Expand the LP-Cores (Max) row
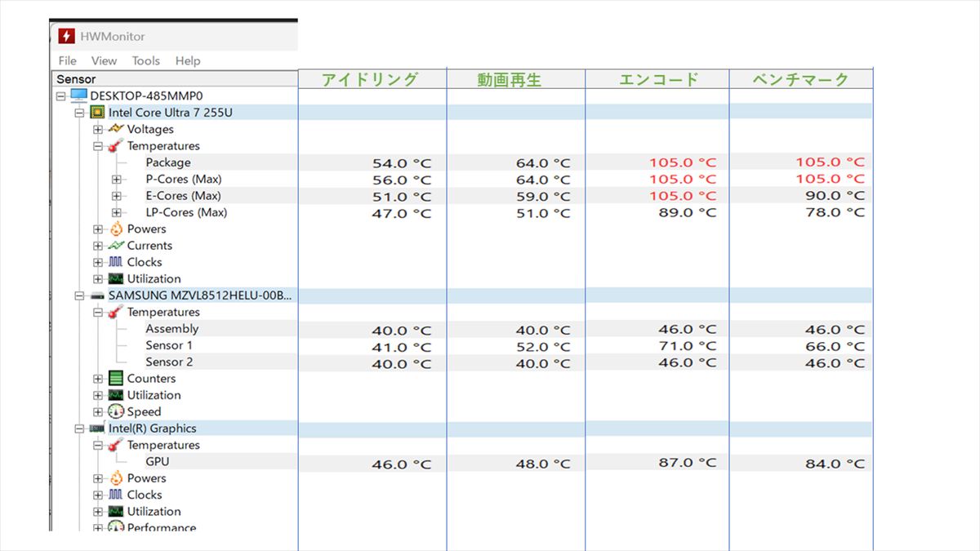Viewport: 980px width, 551px height. point(117,212)
